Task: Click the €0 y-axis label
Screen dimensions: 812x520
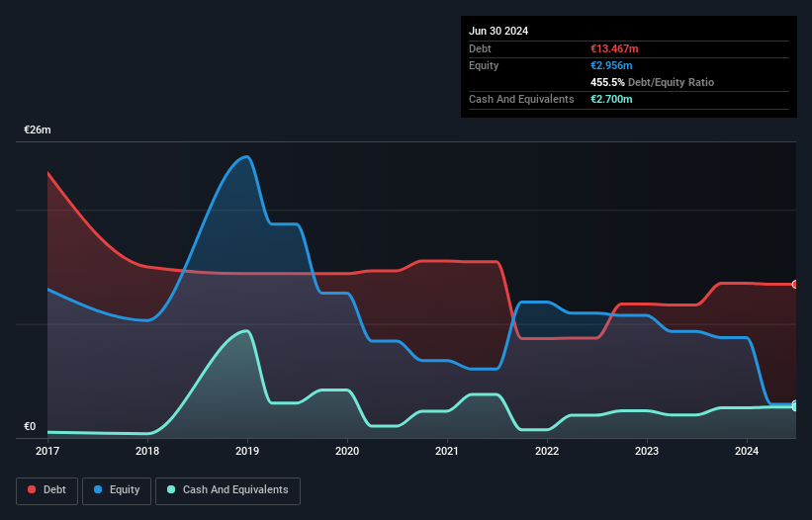Action: (x=30, y=426)
